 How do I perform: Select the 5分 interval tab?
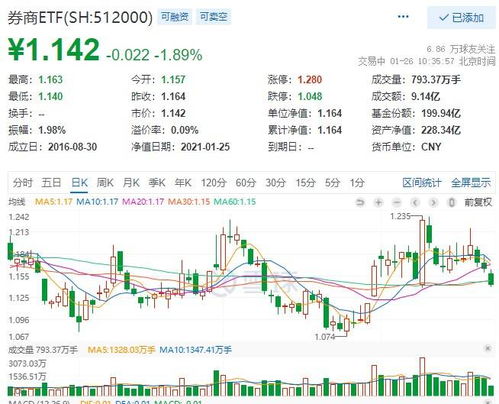click(332, 183)
